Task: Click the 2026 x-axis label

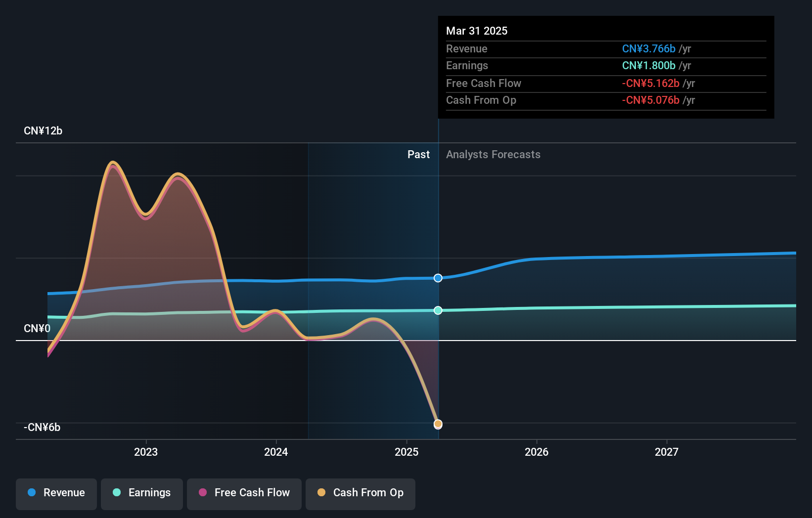Action: point(537,452)
